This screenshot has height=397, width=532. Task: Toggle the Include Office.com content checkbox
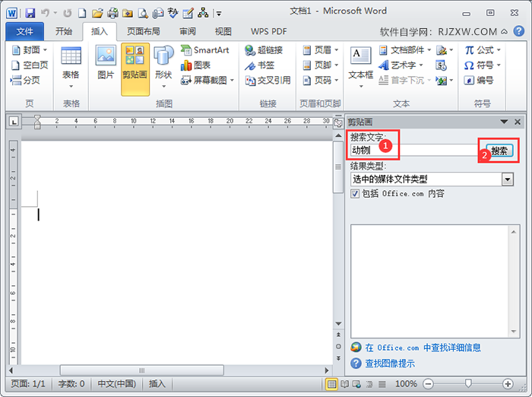tap(355, 194)
